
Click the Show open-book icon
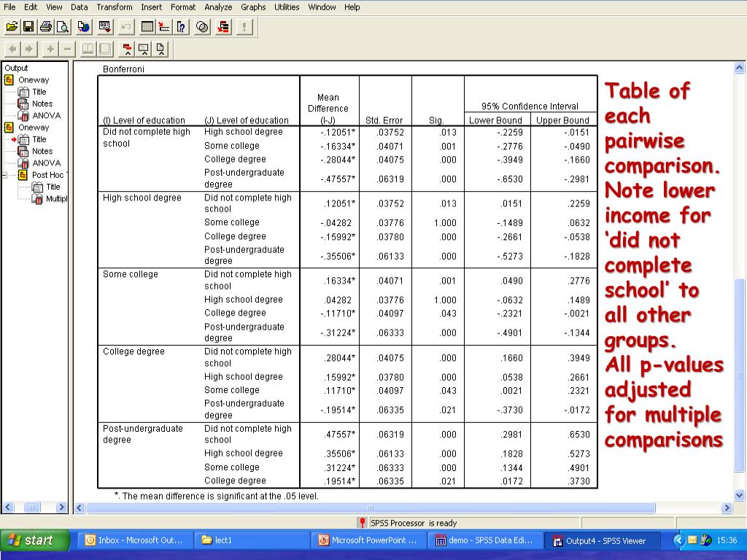(88, 49)
